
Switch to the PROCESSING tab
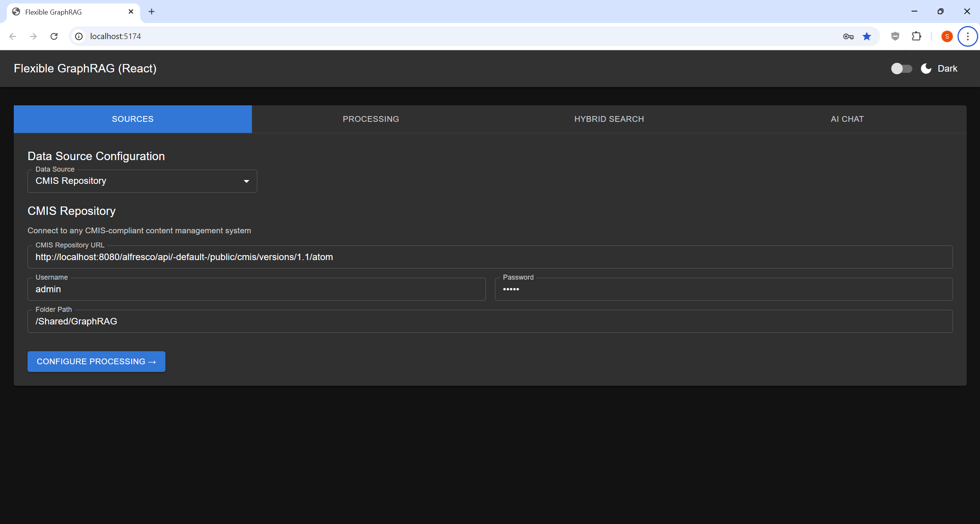pyautogui.click(x=371, y=119)
